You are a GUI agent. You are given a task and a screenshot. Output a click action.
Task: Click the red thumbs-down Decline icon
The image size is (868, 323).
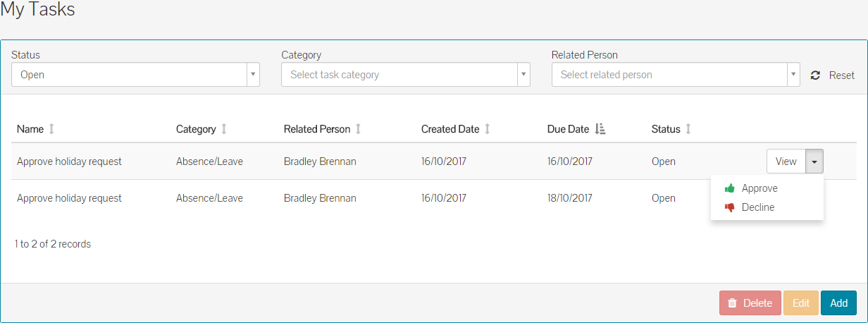(x=730, y=207)
